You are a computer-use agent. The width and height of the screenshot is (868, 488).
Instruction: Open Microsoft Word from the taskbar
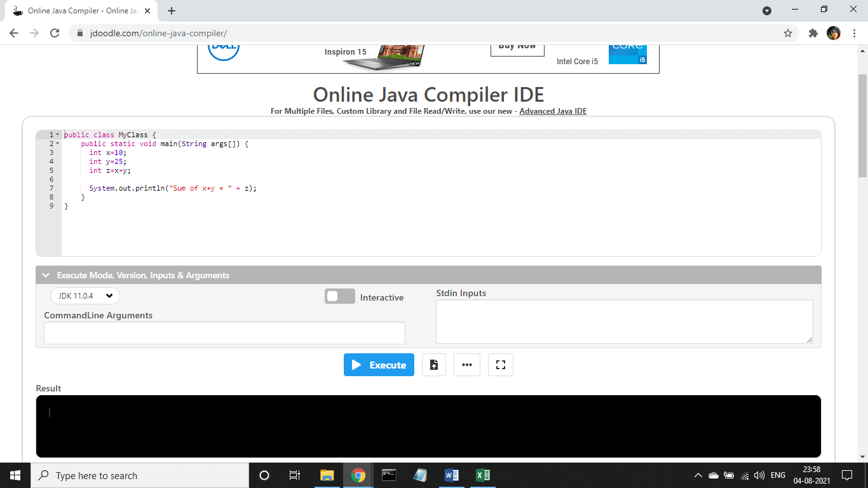click(451, 475)
